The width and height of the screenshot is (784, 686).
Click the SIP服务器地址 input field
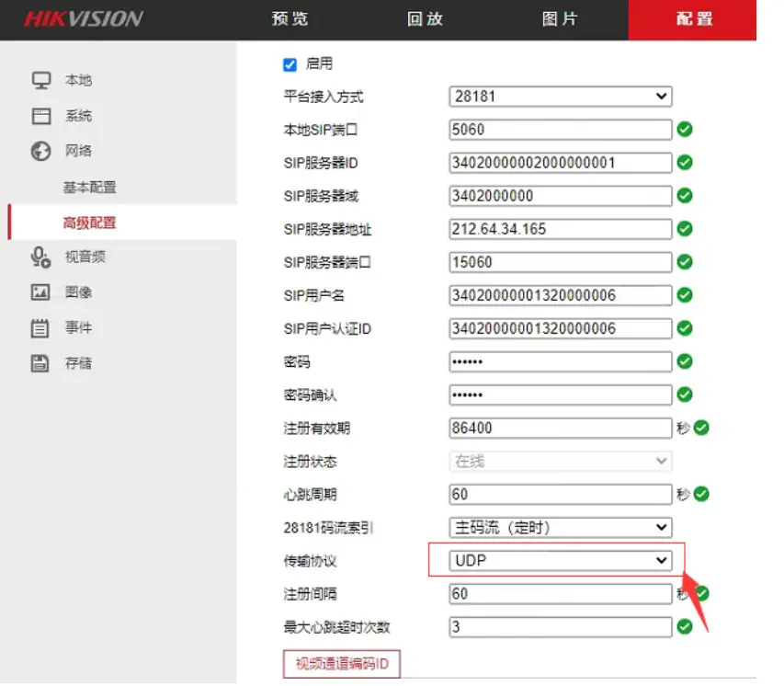tap(561, 229)
